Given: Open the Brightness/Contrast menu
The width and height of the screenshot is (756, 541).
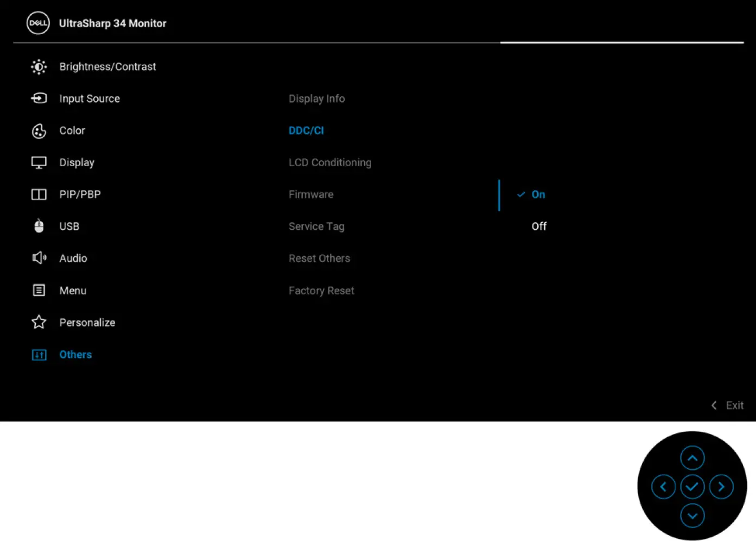Looking at the screenshot, I should pyautogui.click(x=107, y=67).
